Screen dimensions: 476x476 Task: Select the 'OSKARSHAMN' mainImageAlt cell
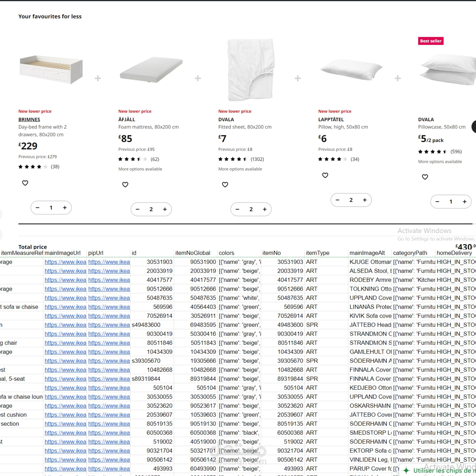[370, 406]
